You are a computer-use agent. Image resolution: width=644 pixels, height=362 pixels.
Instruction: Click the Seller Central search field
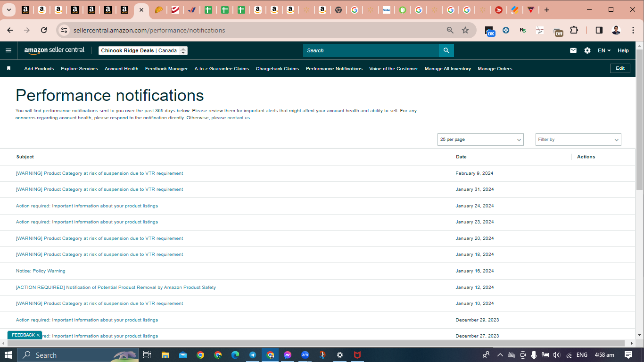(x=371, y=50)
